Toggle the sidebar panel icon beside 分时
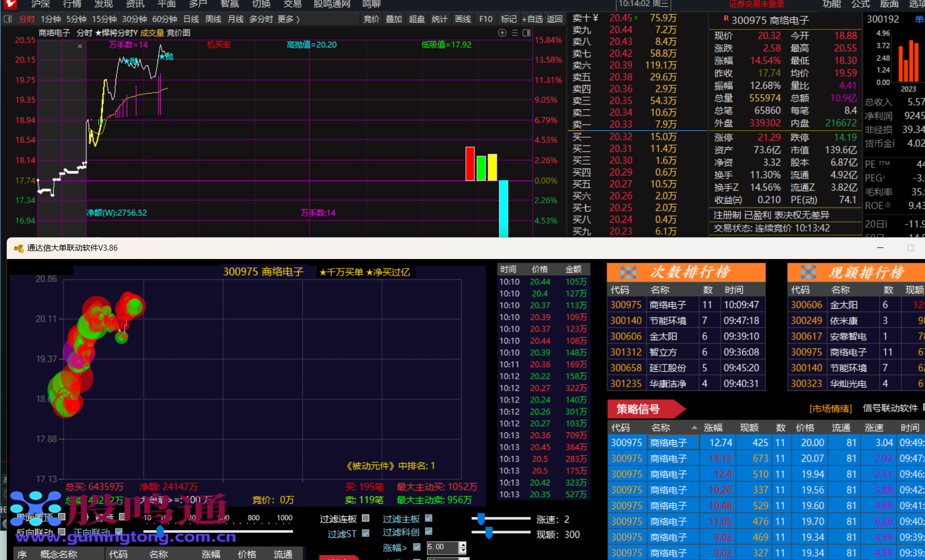 8,19
